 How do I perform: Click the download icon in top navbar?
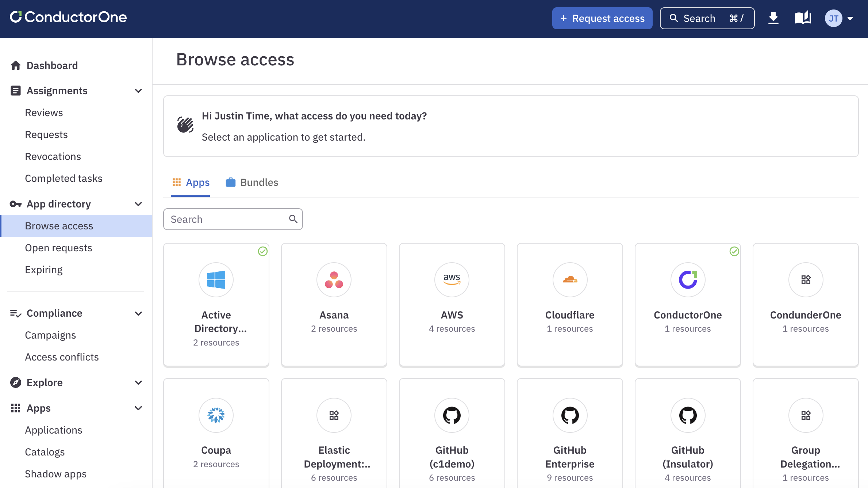[x=773, y=18]
